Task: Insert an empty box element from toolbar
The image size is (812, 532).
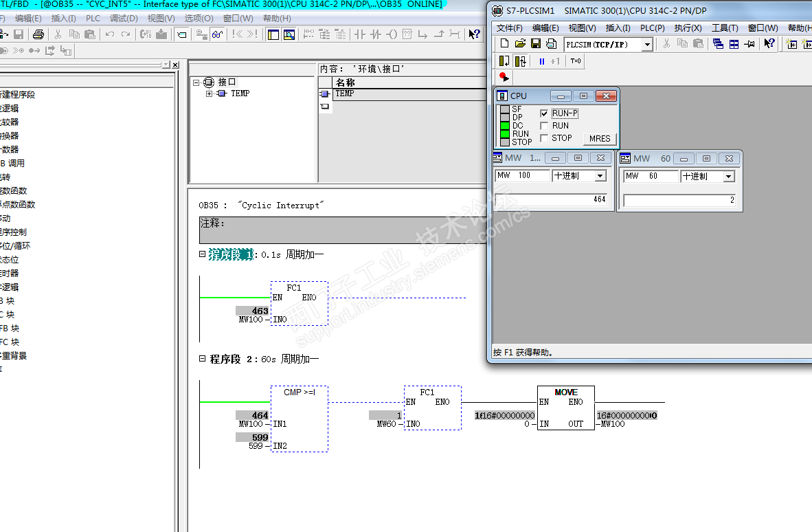Action: tap(407, 34)
